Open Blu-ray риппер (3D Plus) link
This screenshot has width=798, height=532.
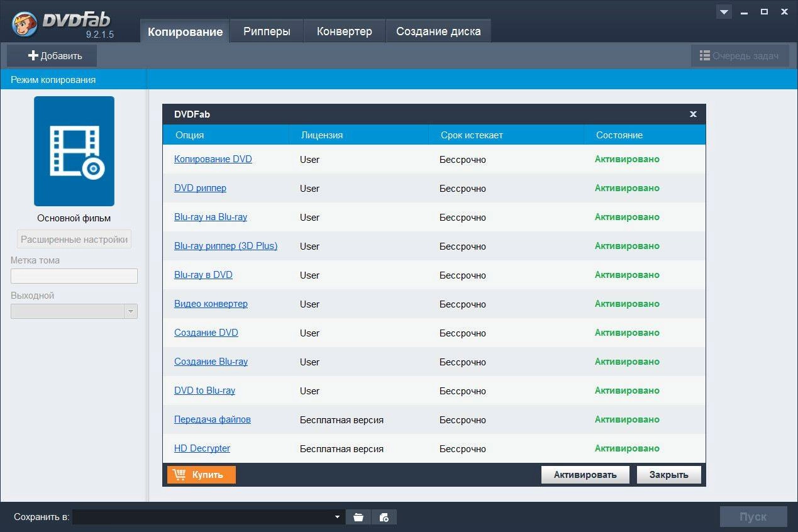[226, 246]
